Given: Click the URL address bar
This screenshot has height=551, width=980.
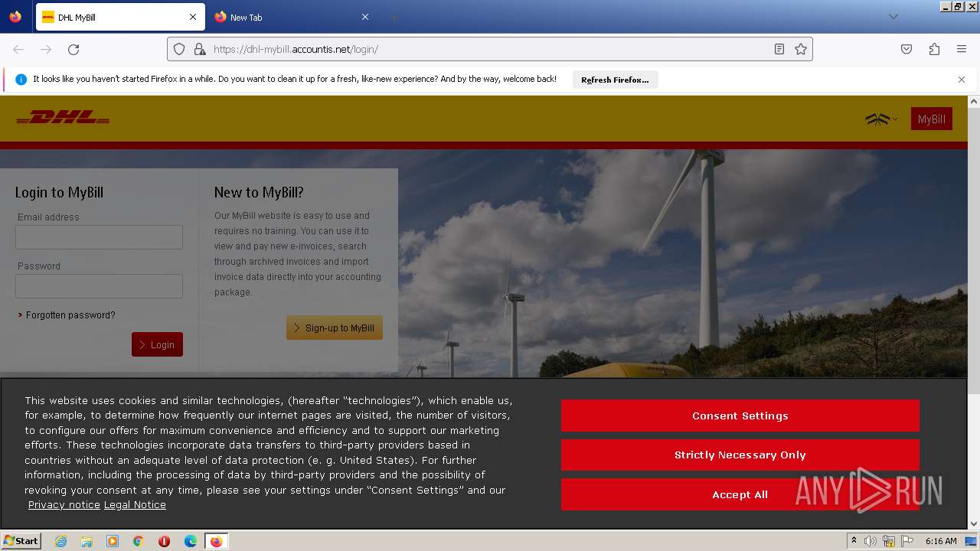Looking at the screenshot, I should pos(490,49).
